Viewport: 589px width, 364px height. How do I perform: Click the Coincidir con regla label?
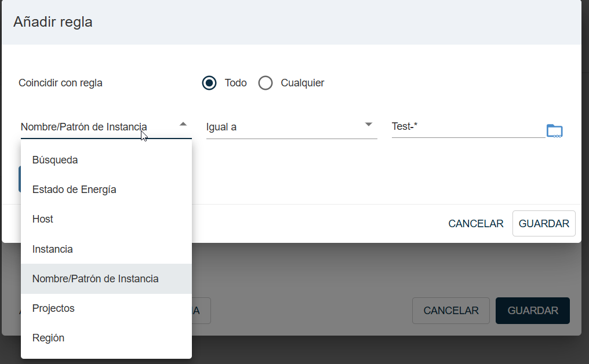pos(60,83)
